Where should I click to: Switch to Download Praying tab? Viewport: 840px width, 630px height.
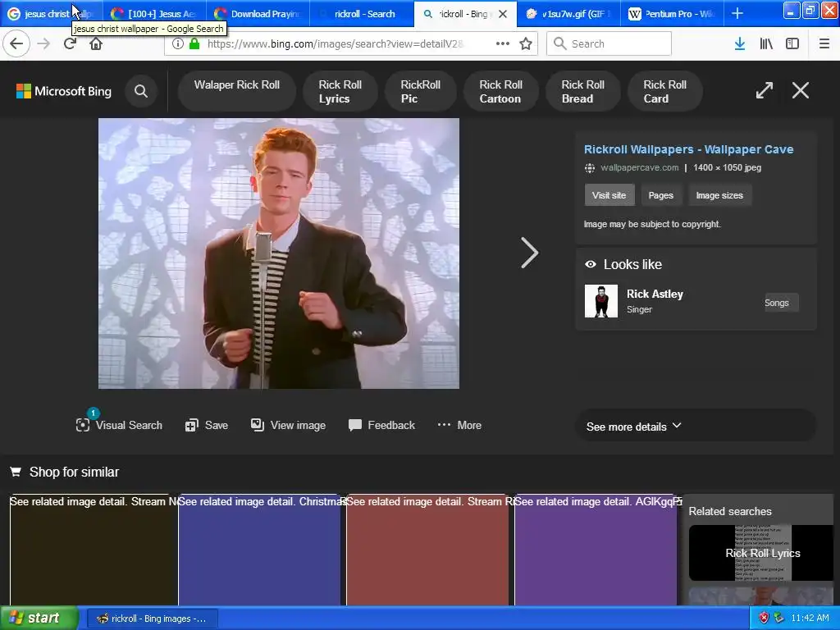258,14
